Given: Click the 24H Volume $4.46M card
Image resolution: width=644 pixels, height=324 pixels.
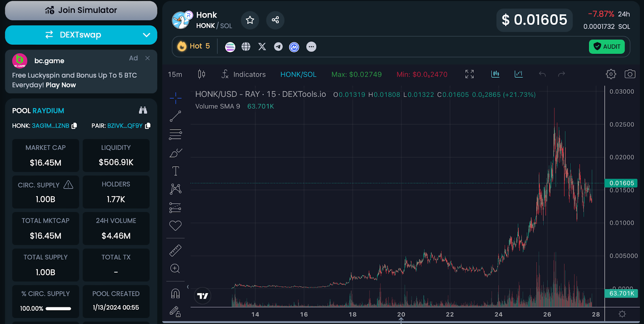Looking at the screenshot, I should (x=116, y=229).
